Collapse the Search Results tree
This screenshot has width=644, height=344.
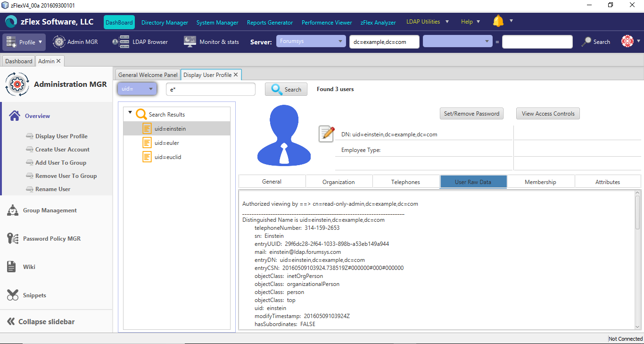pos(130,112)
